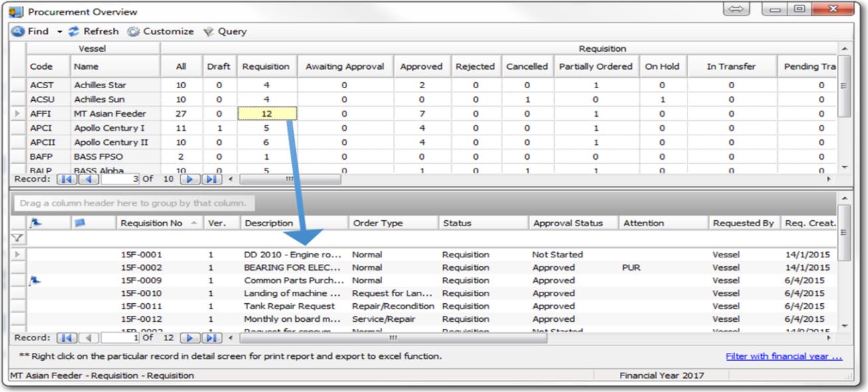Click the detail record number field showing 1

tap(120, 338)
